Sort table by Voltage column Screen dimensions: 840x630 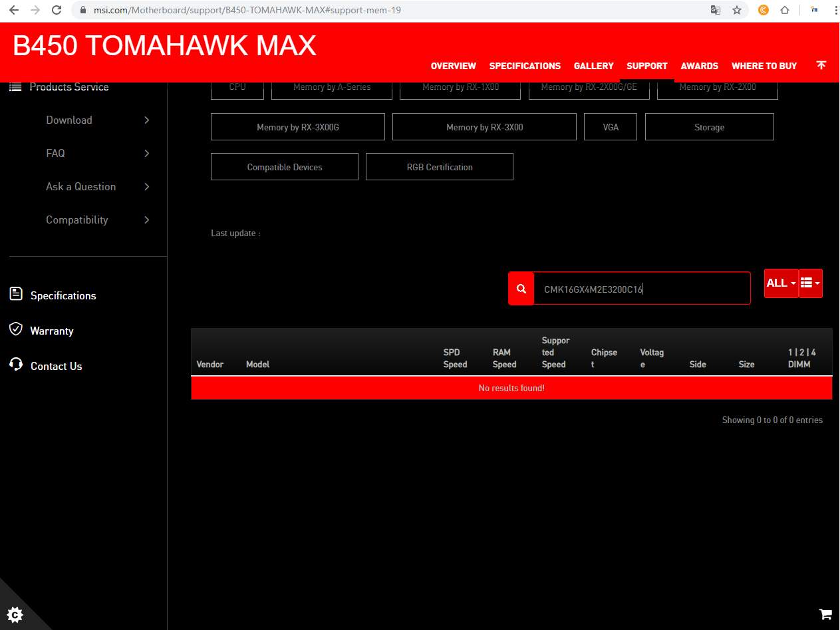[652, 358]
